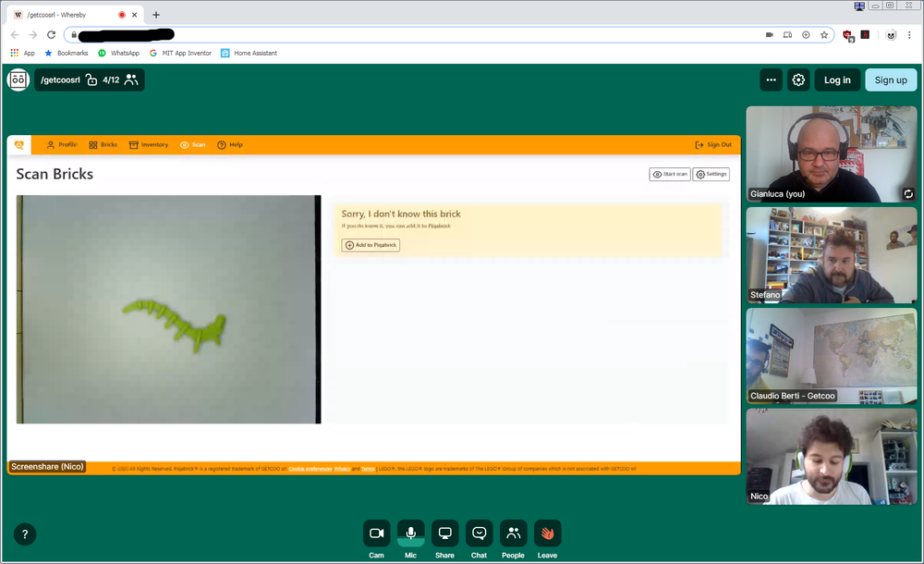The height and width of the screenshot is (564, 924).
Task: Select Gianluca (you) video tile
Action: coord(832,154)
